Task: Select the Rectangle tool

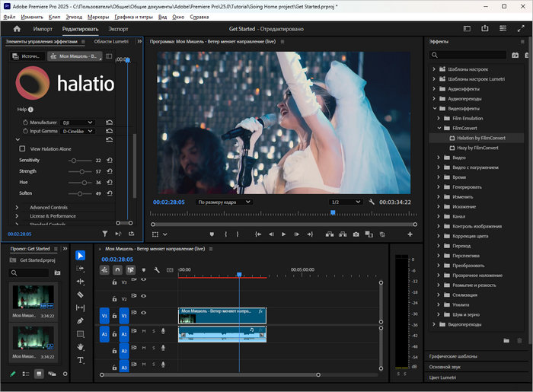Action: pyautogui.click(x=80, y=334)
